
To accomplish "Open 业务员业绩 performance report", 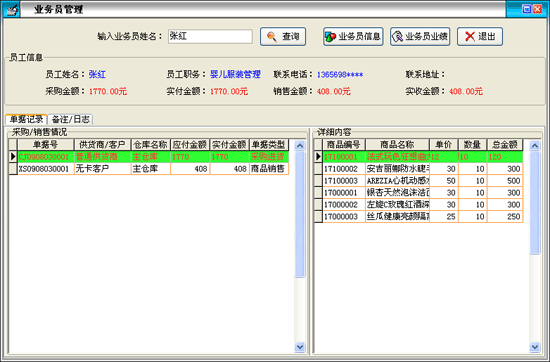I will tap(420, 36).
